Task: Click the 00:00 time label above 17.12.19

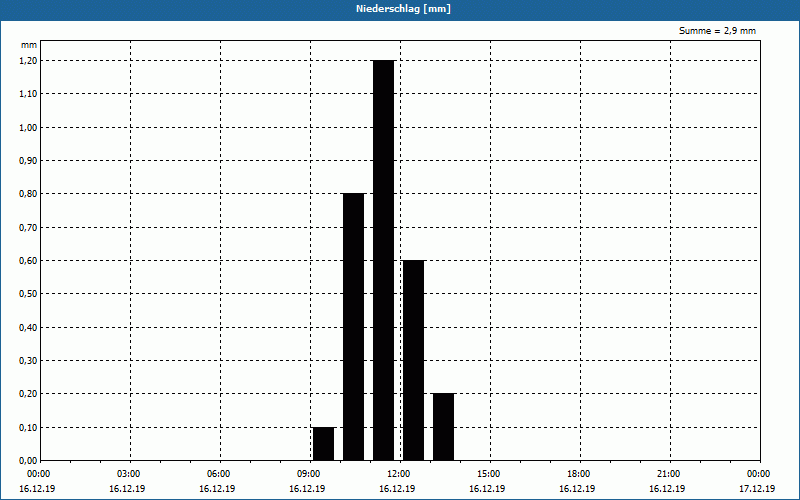Action: coord(759,474)
